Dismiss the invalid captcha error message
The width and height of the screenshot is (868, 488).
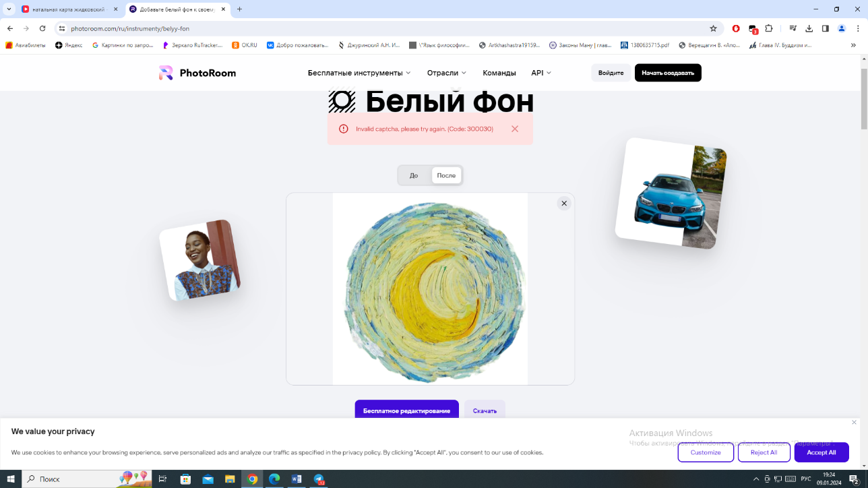pyautogui.click(x=515, y=129)
